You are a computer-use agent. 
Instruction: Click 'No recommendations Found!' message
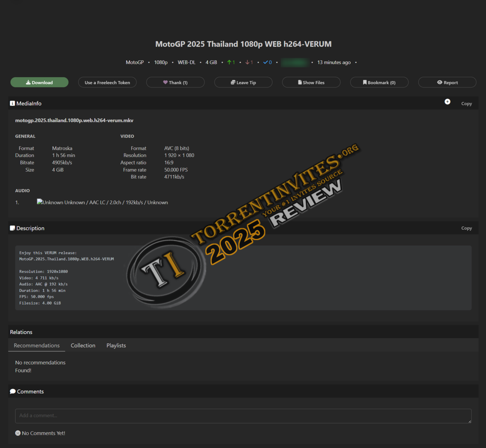click(40, 366)
